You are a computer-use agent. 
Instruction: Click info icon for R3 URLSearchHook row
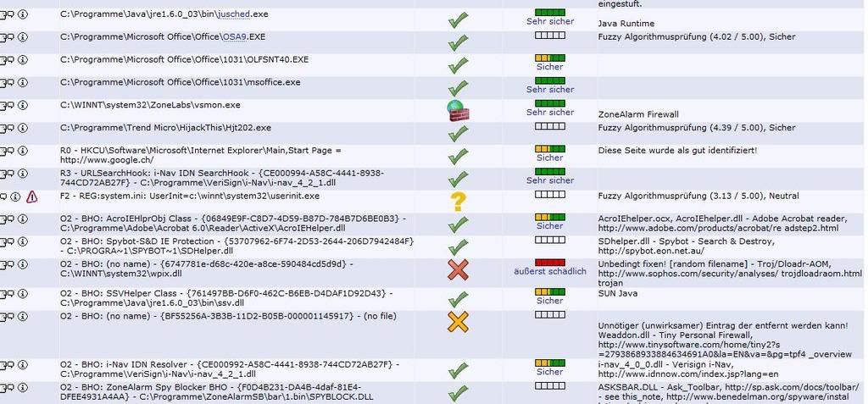[23, 174]
